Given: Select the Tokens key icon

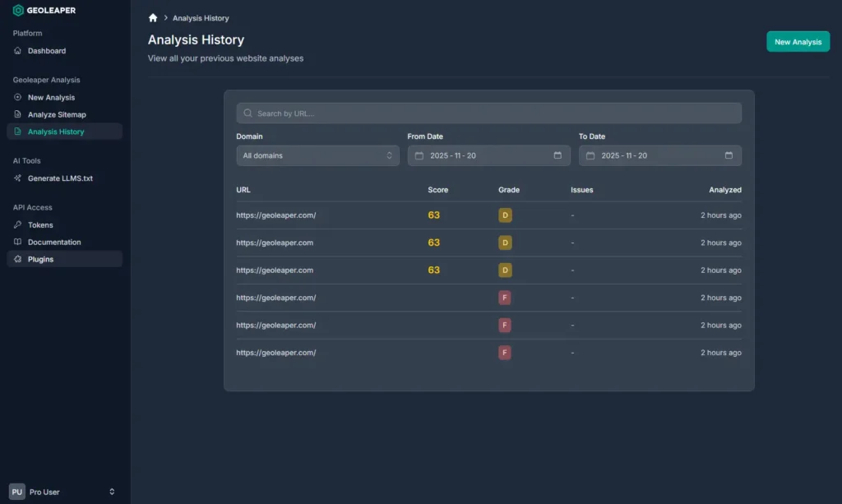Looking at the screenshot, I should pyautogui.click(x=17, y=224).
